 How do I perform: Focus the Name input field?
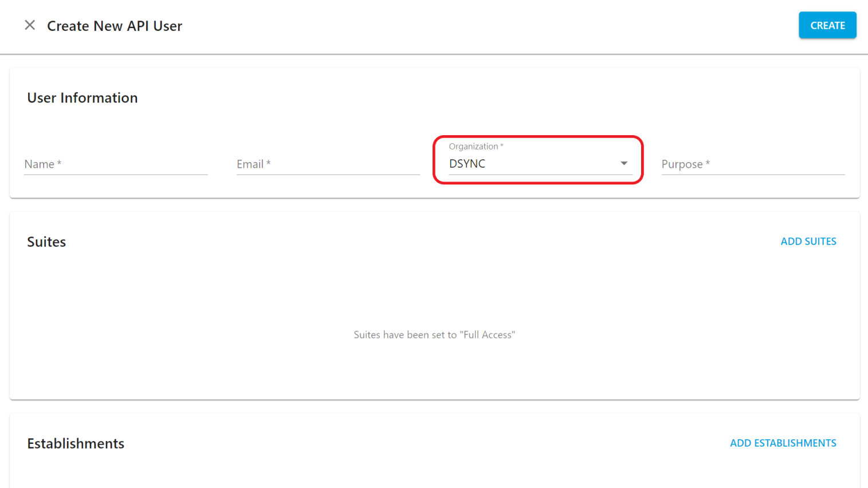click(x=116, y=164)
